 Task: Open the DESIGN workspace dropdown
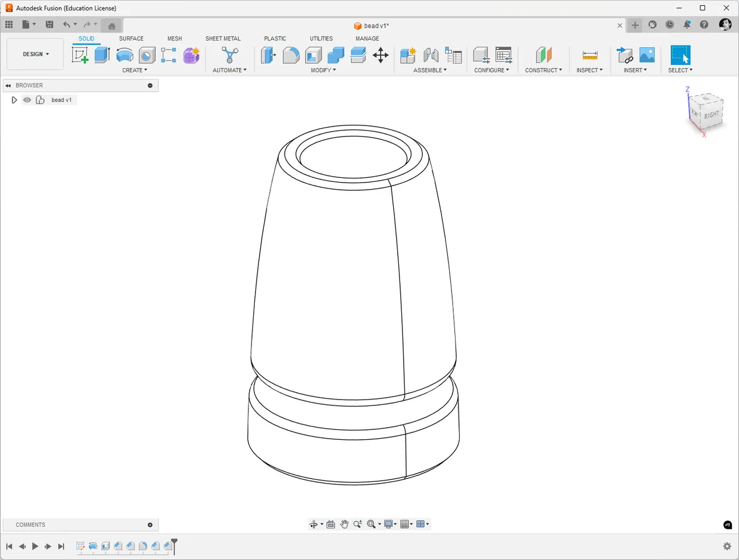click(x=34, y=54)
